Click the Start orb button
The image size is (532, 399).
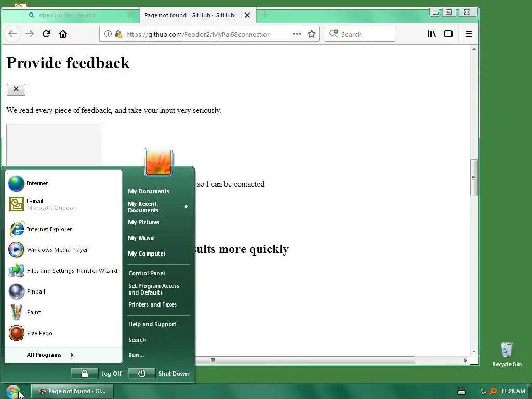(x=13, y=392)
